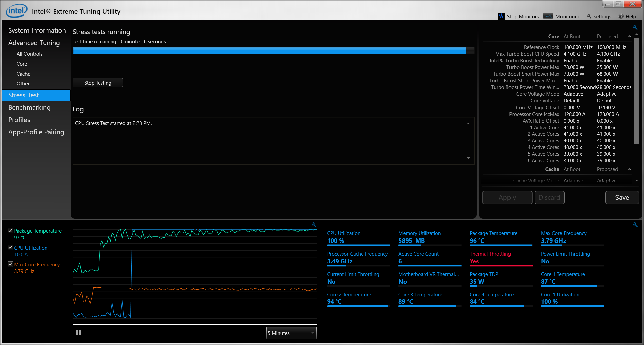Collapse the Core section chevron
Screen dimensions: 644x345
pos(630,36)
